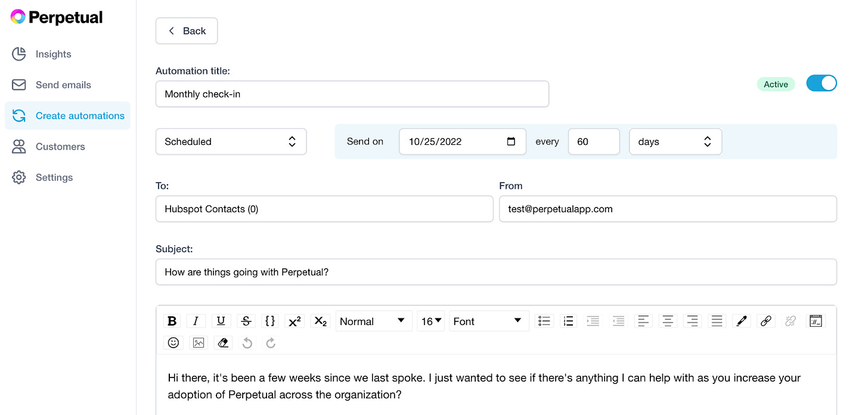Click the Subject line field

click(496, 272)
